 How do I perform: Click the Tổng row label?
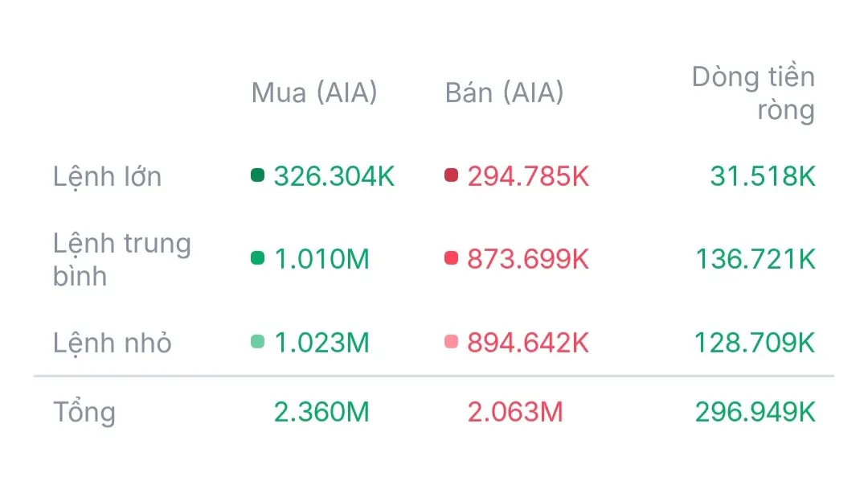[84, 412]
